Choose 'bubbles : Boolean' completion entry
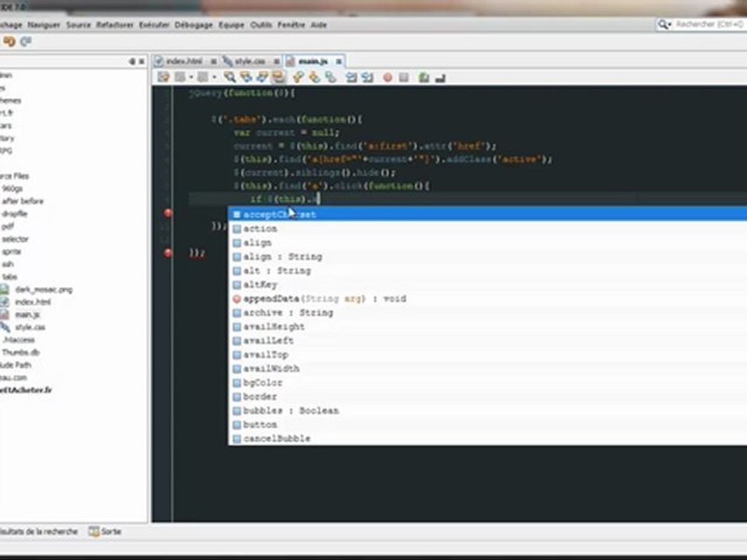 click(x=488, y=411)
